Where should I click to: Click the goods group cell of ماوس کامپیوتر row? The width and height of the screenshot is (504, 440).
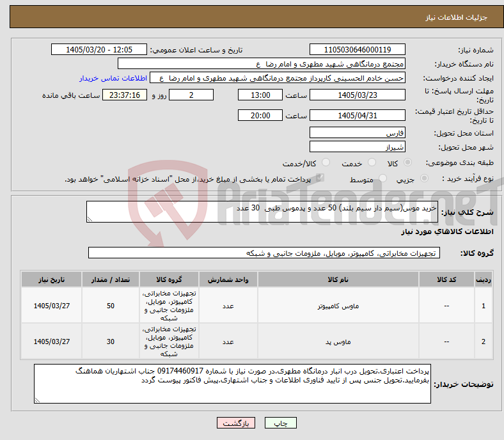[x=169, y=306]
